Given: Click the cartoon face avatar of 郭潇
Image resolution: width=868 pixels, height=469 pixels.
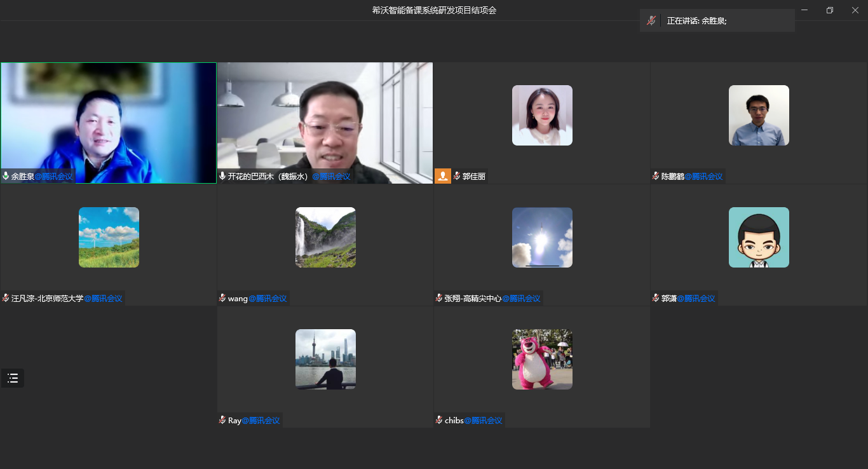Looking at the screenshot, I should [759, 237].
